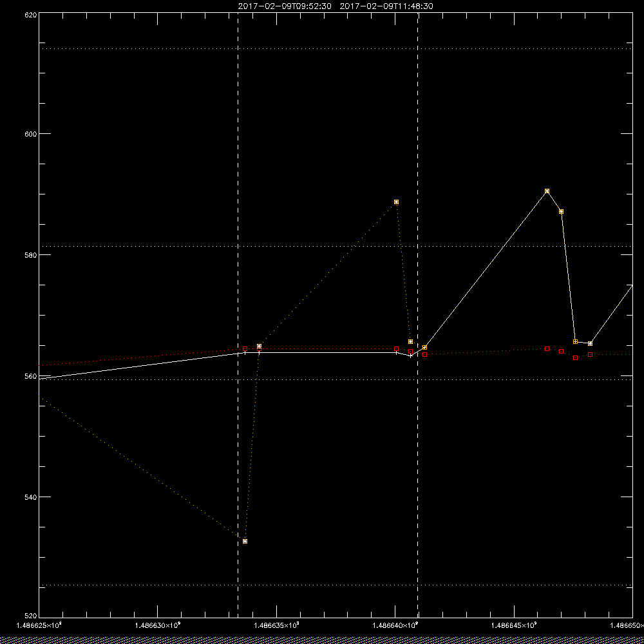The height and width of the screenshot is (644, 644).
Task: Pick the marker near 587 just after the white peak
Action: click(561, 211)
